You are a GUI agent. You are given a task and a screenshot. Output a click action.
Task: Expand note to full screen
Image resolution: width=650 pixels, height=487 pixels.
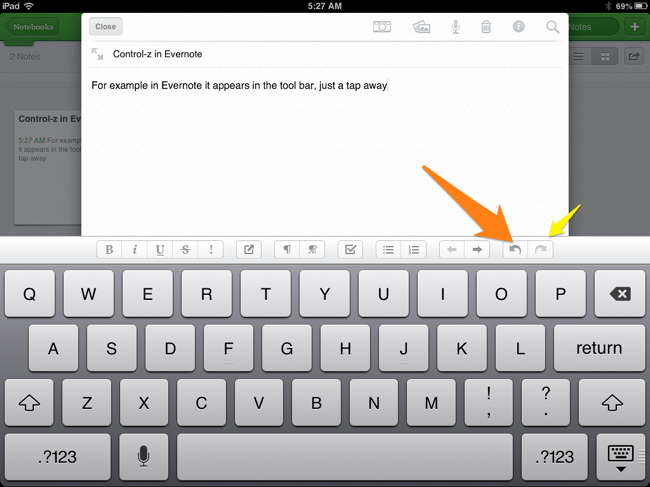click(x=97, y=54)
